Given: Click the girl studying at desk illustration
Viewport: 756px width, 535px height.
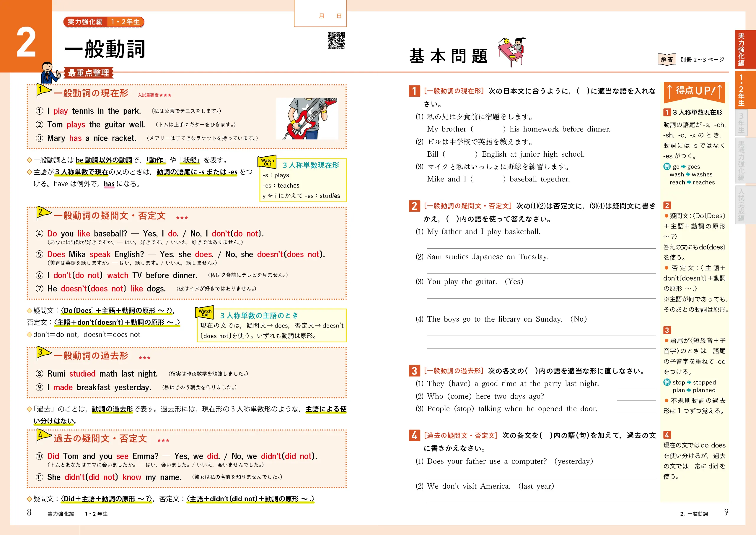Looking at the screenshot, I should pos(512,52).
